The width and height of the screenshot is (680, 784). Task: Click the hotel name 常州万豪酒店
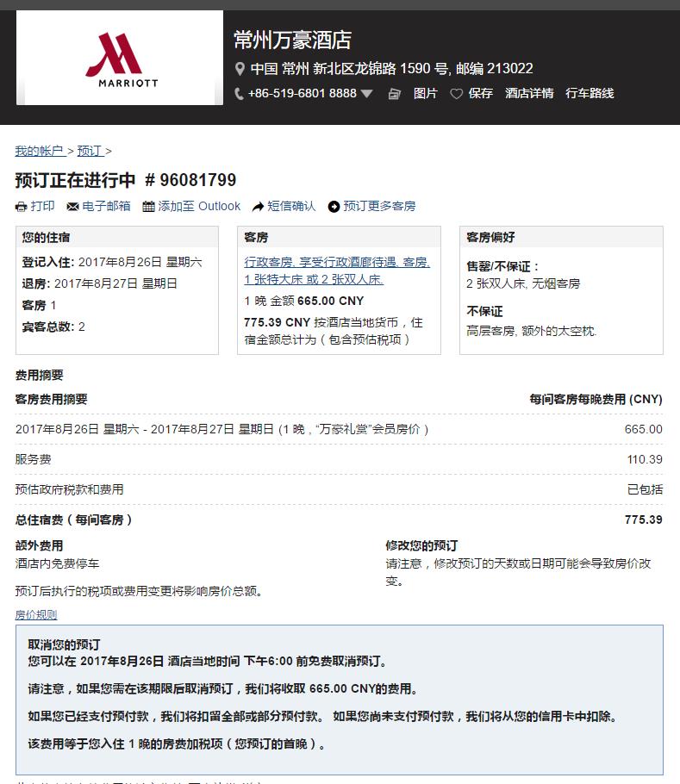coord(292,40)
